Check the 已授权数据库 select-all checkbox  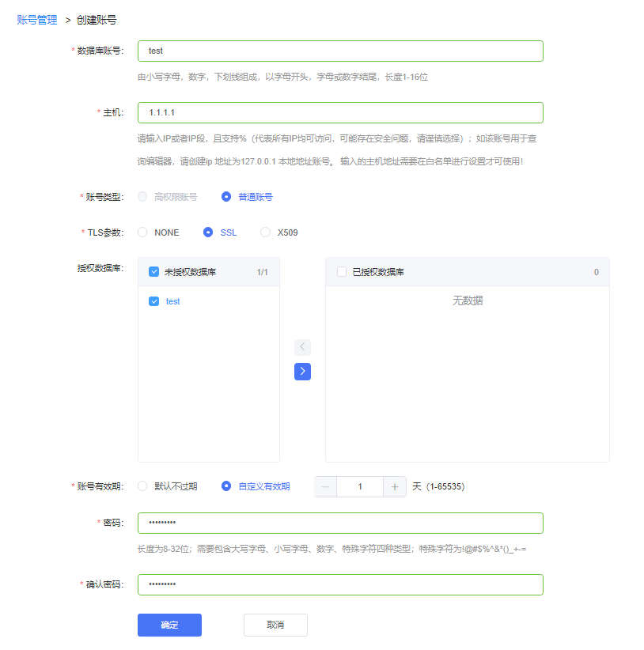pyautogui.click(x=342, y=272)
